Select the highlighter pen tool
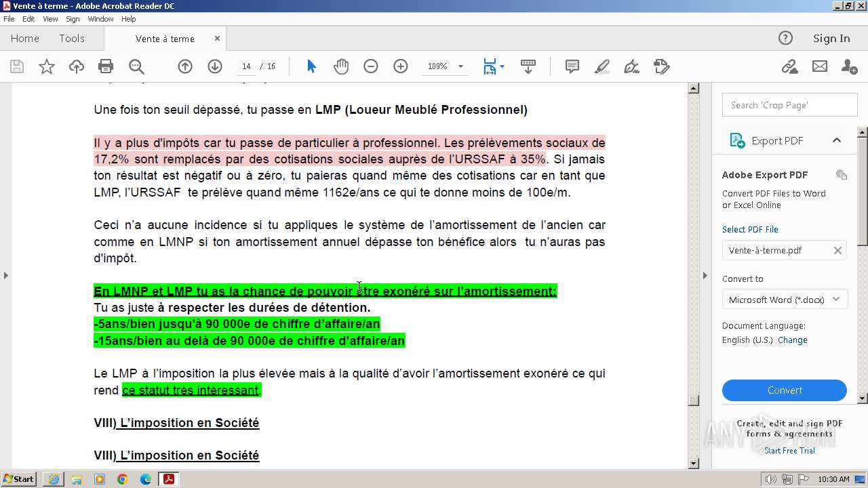This screenshot has width=868, height=488. 602,66
